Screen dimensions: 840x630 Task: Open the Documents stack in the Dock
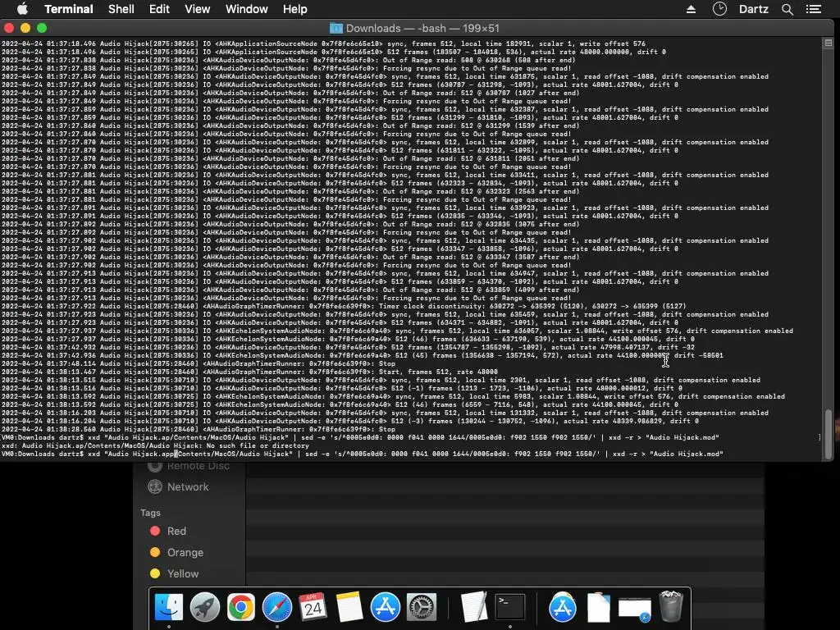(598, 607)
